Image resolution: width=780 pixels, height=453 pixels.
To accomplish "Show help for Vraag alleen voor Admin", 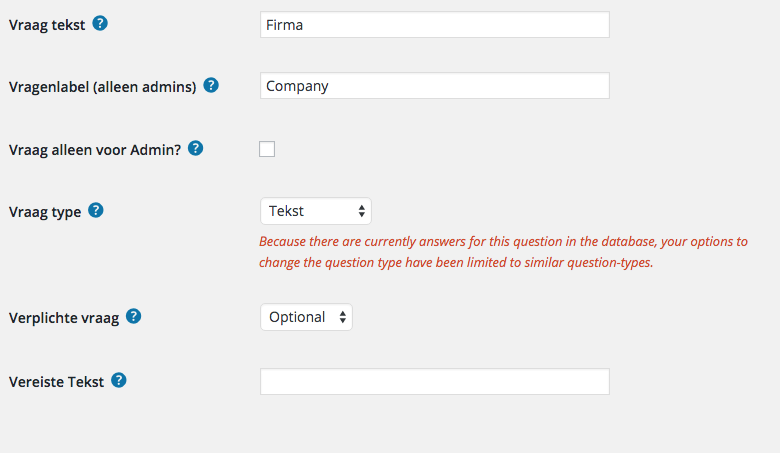I will 196,148.
